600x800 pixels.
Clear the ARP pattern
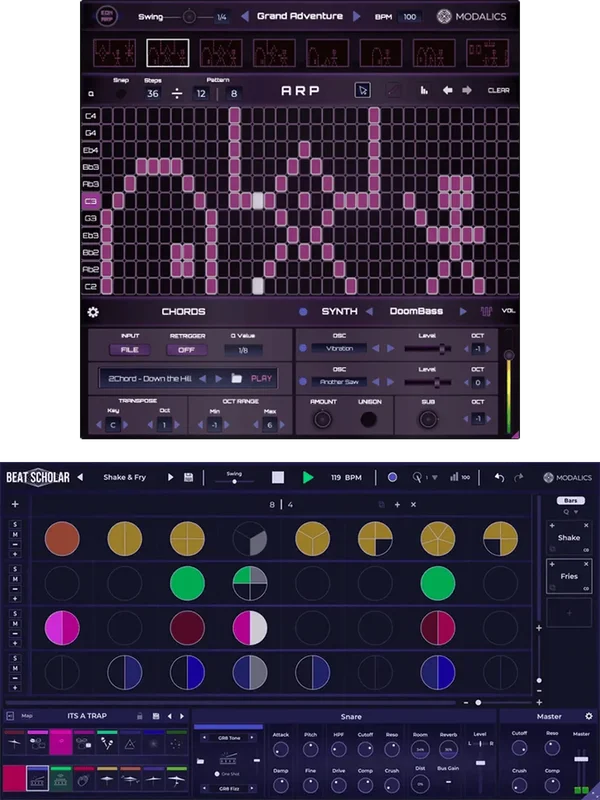(498, 90)
